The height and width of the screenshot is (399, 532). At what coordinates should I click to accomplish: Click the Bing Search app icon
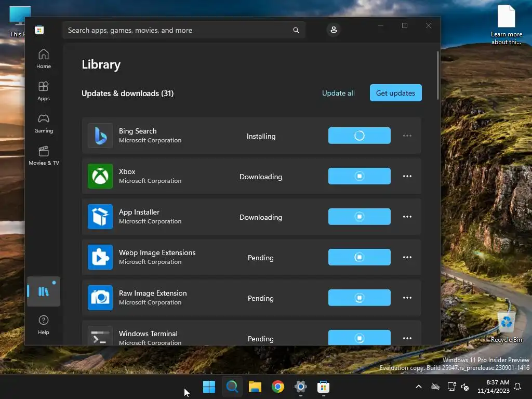(x=100, y=136)
